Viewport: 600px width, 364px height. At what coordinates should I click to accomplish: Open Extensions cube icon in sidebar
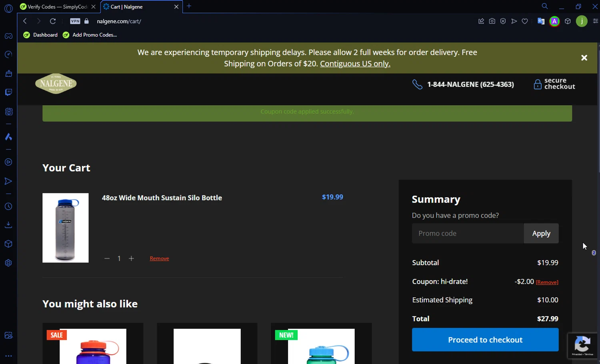point(8,244)
